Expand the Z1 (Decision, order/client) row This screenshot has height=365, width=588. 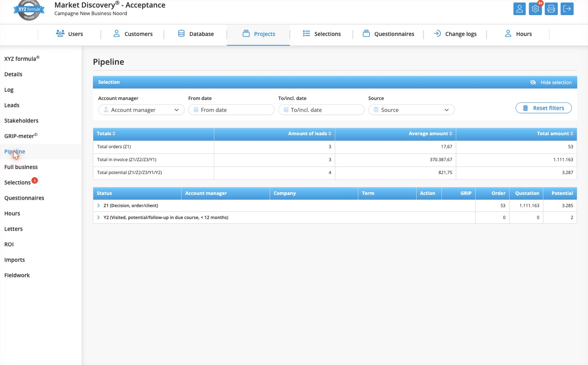[x=98, y=205]
